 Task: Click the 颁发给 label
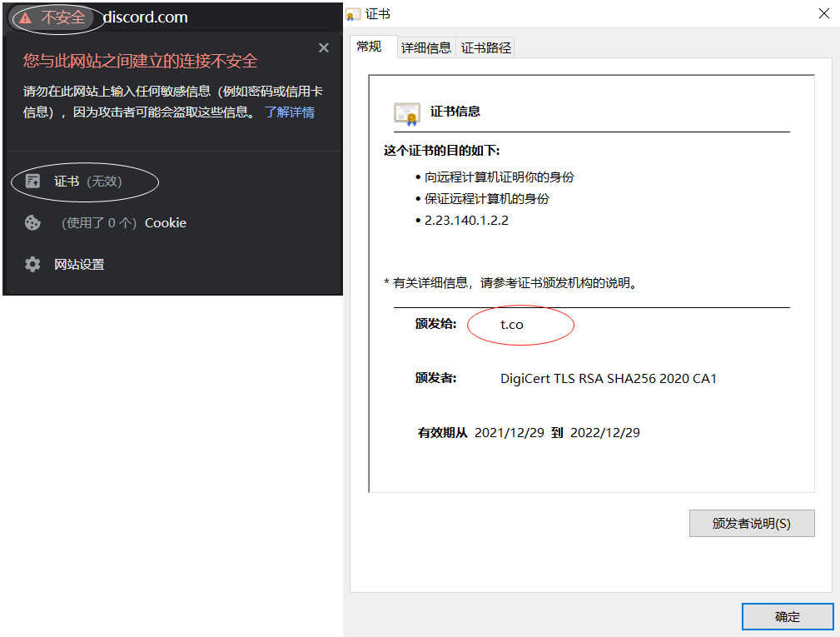tap(435, 324)
